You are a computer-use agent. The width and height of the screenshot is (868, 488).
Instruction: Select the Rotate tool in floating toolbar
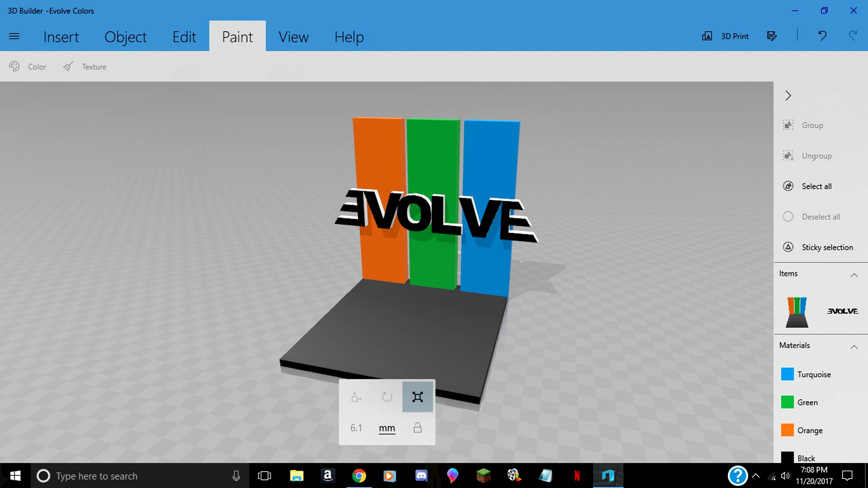tap(387, 397)
